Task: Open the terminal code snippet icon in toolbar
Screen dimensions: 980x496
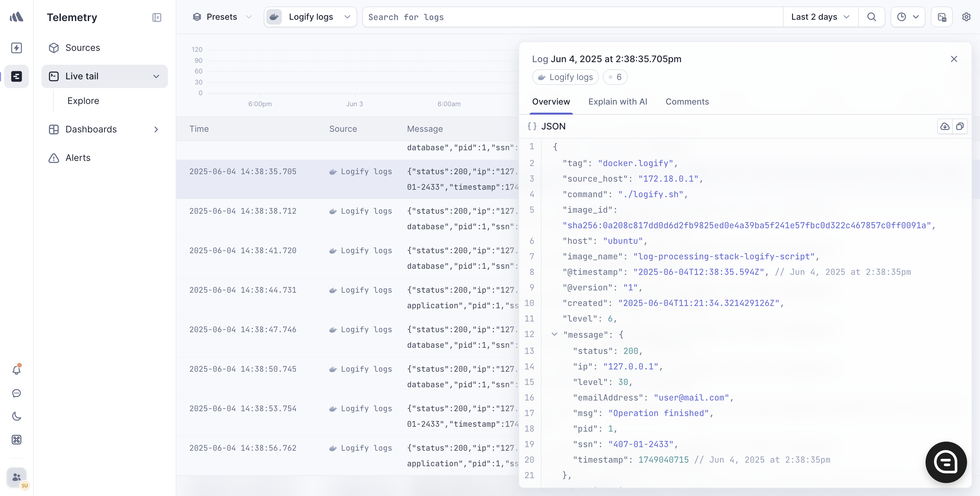Action: coord(941,17)
